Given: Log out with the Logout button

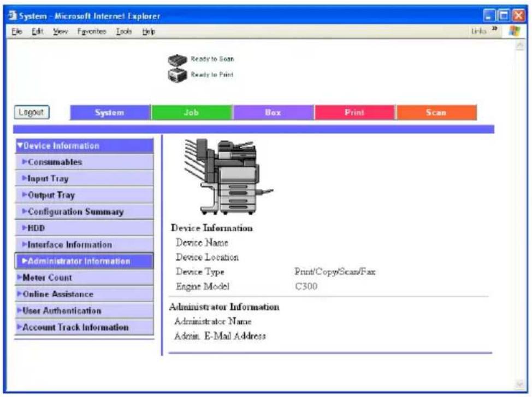Looking at the screenshot, I should pos(32,113).
